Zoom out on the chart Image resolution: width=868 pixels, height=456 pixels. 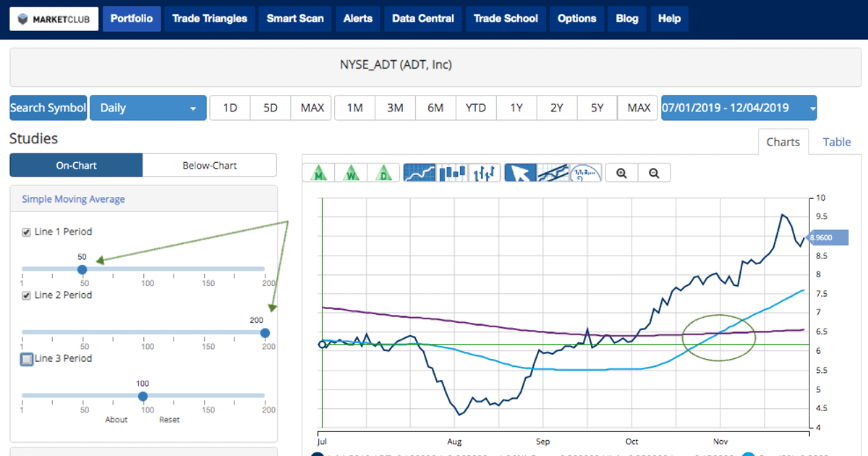(654, 173)
